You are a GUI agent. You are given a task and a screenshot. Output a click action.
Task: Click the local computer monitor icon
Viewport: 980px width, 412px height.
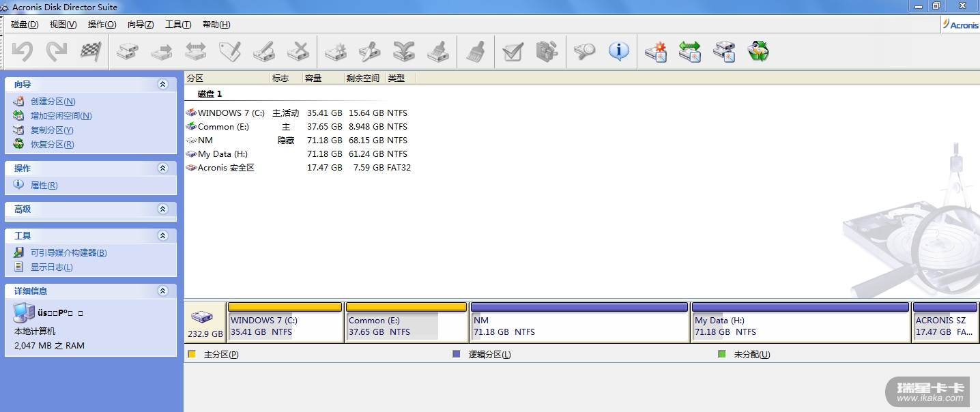(x=24, y=313)
